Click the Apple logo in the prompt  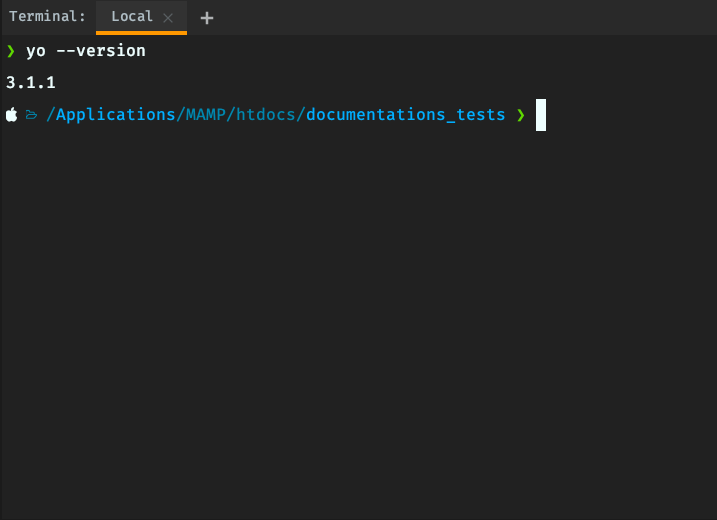11,114
